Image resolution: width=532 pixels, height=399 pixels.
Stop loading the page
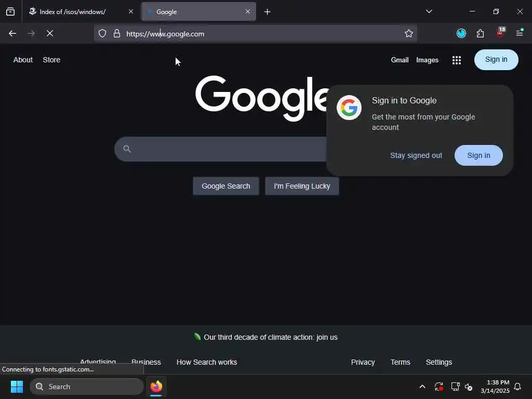click(x=50, y=33)
